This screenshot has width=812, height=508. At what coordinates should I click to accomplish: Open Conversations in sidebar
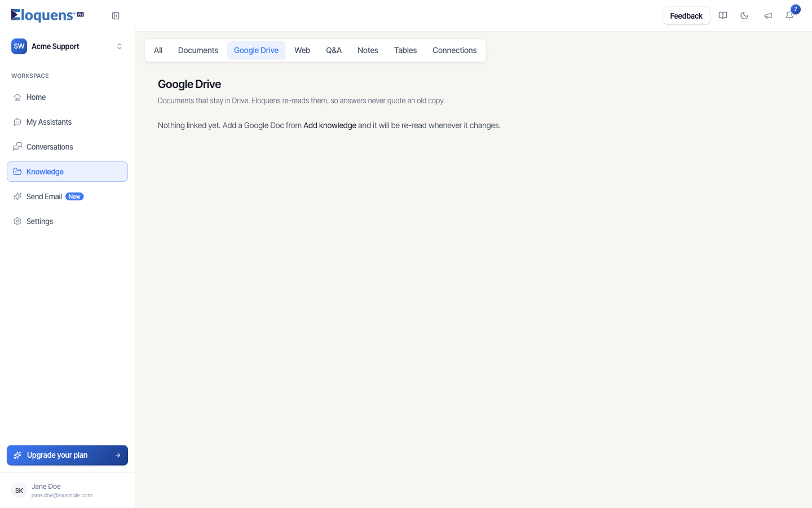tap(67, 147)
